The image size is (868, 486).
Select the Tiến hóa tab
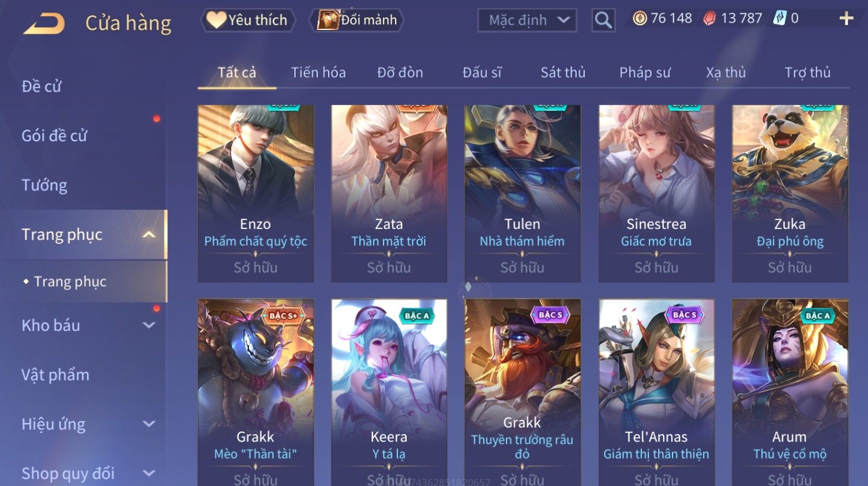pyautogui.click(x=318, y=73)
